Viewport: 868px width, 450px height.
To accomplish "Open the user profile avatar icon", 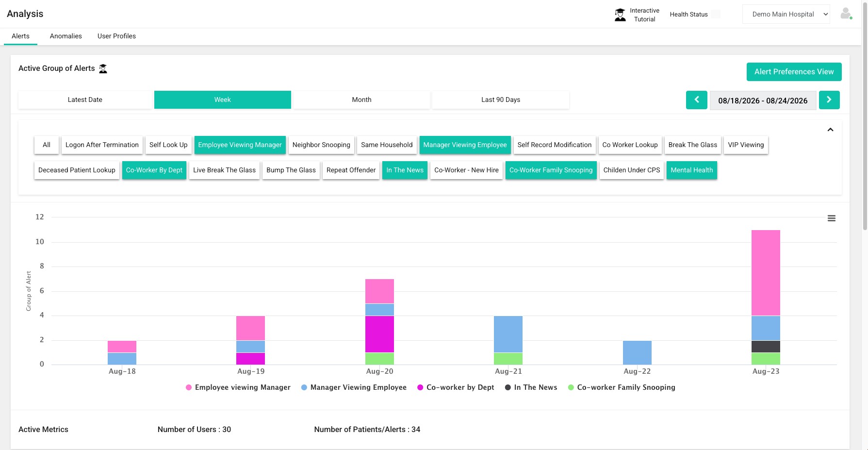I will [846, 14].
